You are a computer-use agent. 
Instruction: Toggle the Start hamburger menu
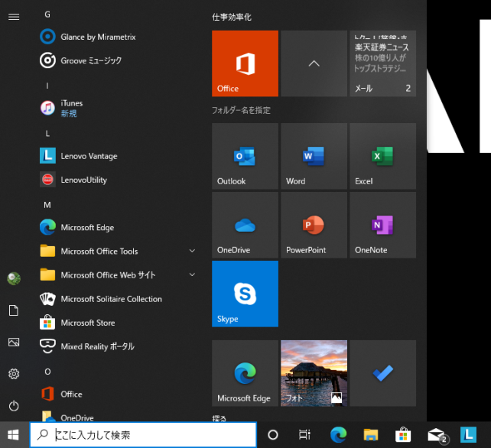14,17
